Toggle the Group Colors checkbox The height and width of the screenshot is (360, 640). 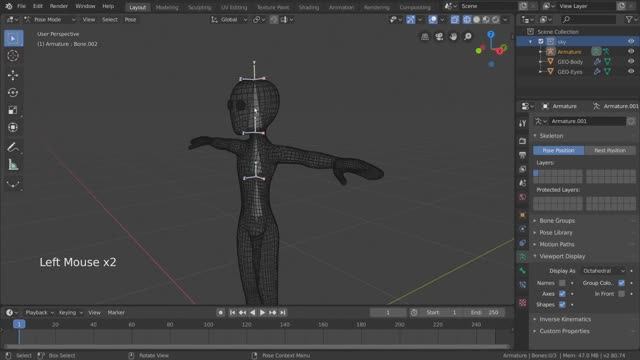coord(621,283)
